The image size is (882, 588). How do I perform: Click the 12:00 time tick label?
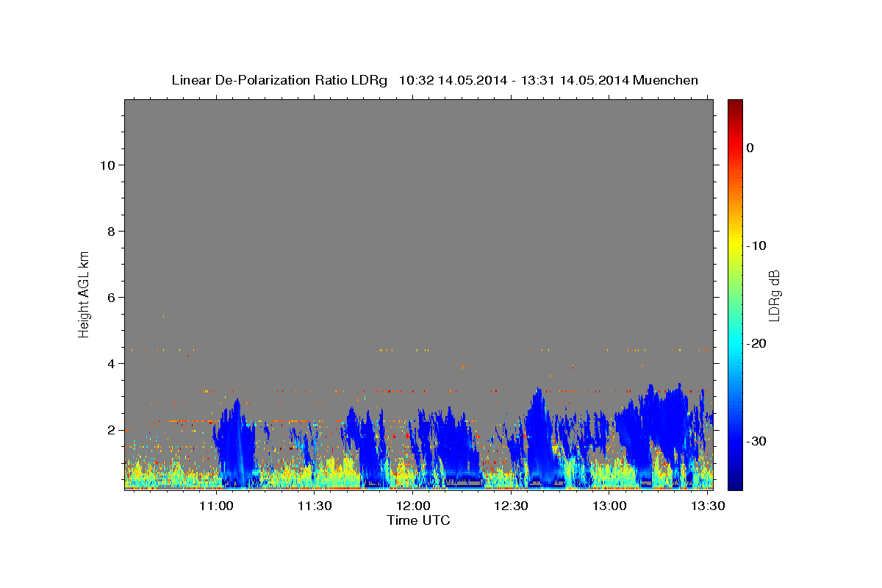tap(414, 506)
